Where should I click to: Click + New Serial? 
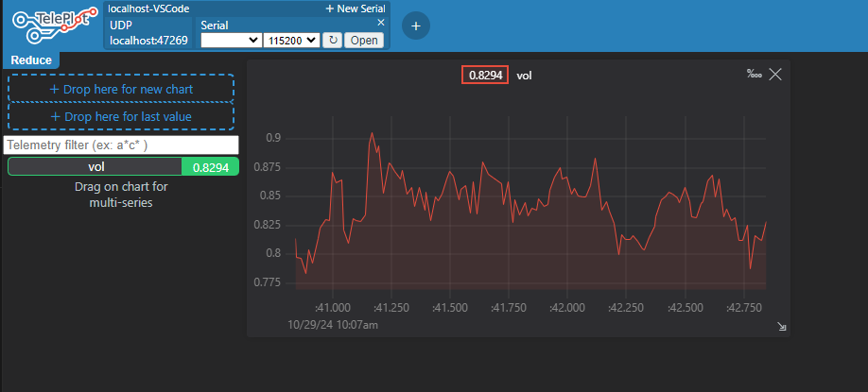(355, 9)
